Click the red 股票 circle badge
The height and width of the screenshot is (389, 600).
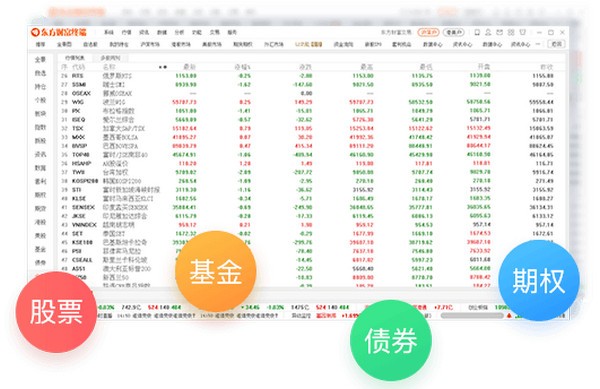pos(56,312)
